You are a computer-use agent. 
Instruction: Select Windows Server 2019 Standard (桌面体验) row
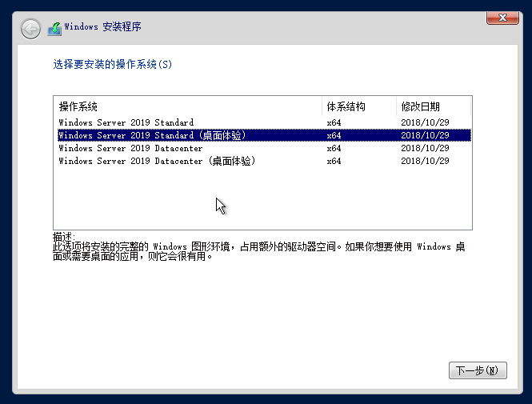click(x=264, y=135)
